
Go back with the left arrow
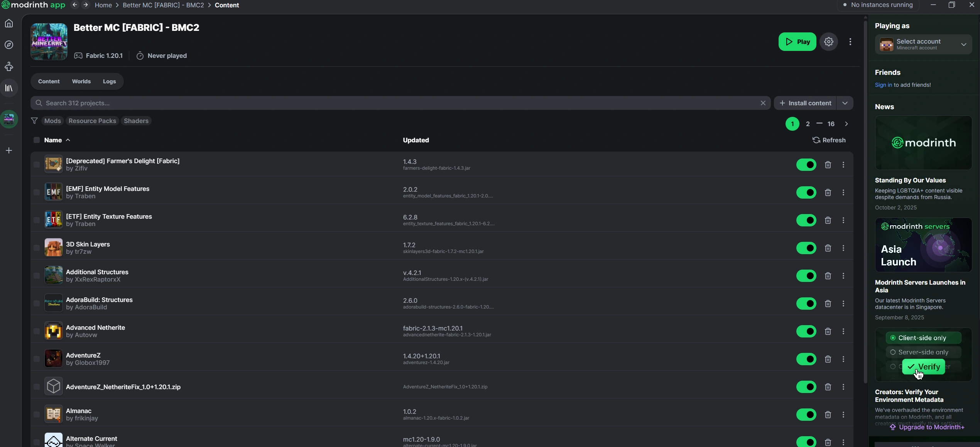click(75, 5)
